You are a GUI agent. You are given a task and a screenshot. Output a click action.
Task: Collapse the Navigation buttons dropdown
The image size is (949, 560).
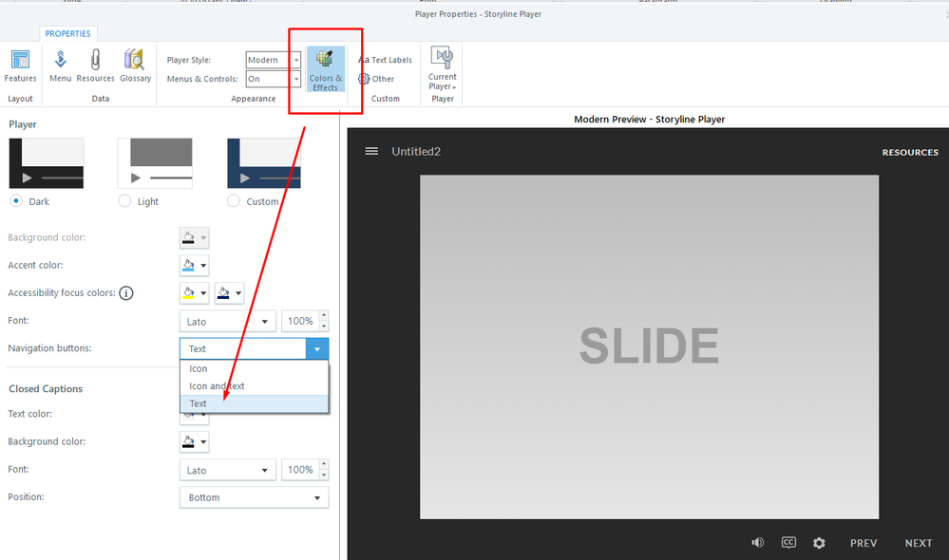[317, 349]
